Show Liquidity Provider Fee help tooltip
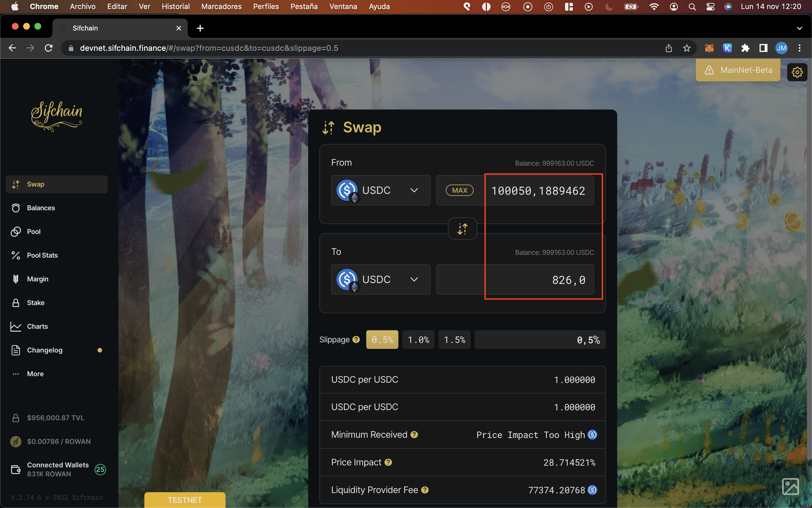Image resolution: width=812 pixels, height=508 pixels. (x=425, y=490)
